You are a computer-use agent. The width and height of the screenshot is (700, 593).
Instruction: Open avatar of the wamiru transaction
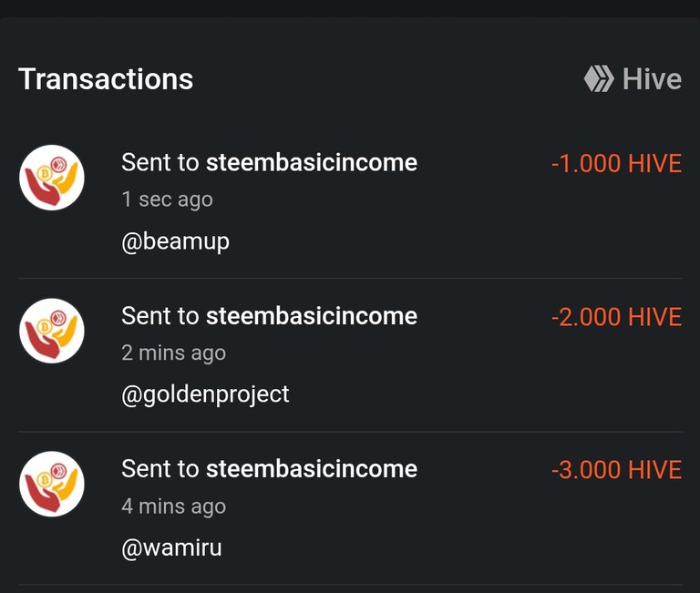coord(52,484)
